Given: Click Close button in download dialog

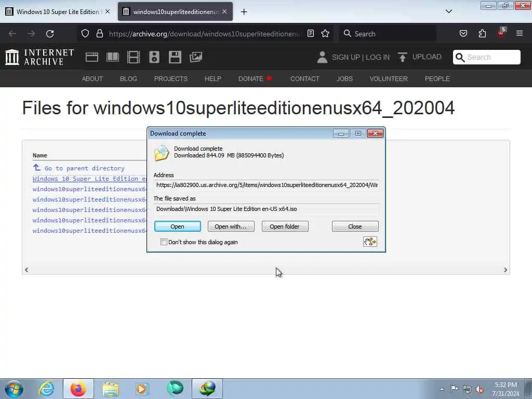Looking at the screenshot, I should [x=355, y=227].
